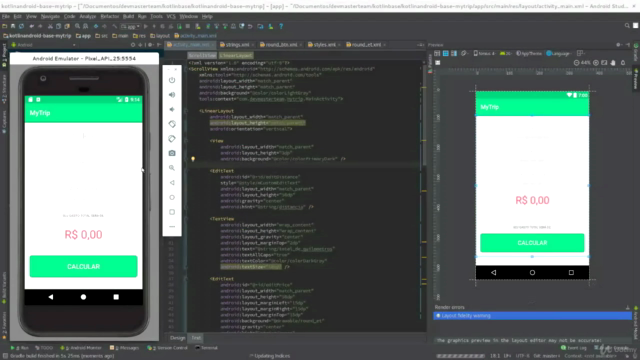Open the Run tool window
Screen dimensions: 640x360
(20, 348)
